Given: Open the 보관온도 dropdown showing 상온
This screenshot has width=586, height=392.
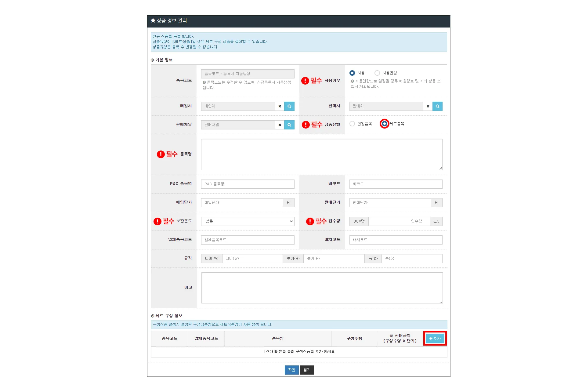Looking at the screenshot, I should click(x=248, y=221).
